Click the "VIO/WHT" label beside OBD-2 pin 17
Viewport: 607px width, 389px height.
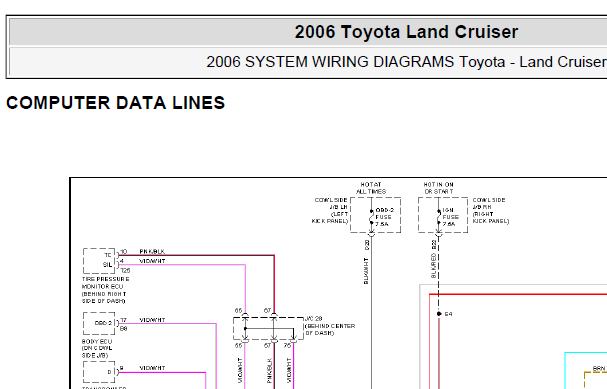[152, 320]
